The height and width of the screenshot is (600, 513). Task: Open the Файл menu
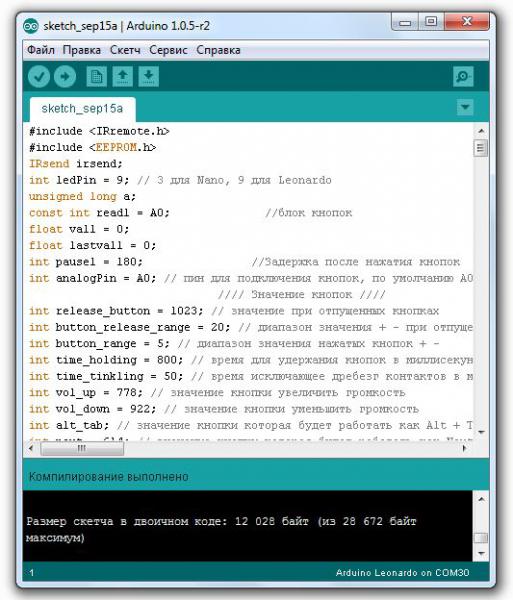[41, 50]
